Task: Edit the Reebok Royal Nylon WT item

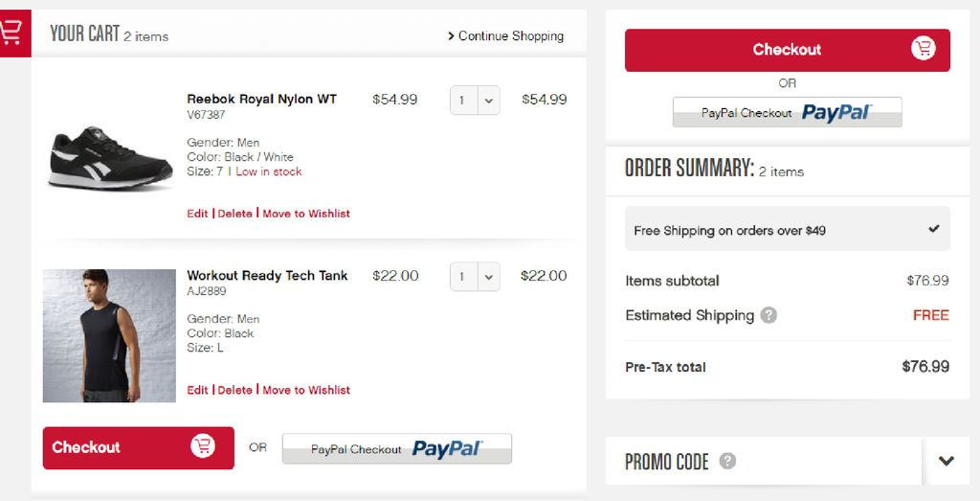Action: [197, 214]
